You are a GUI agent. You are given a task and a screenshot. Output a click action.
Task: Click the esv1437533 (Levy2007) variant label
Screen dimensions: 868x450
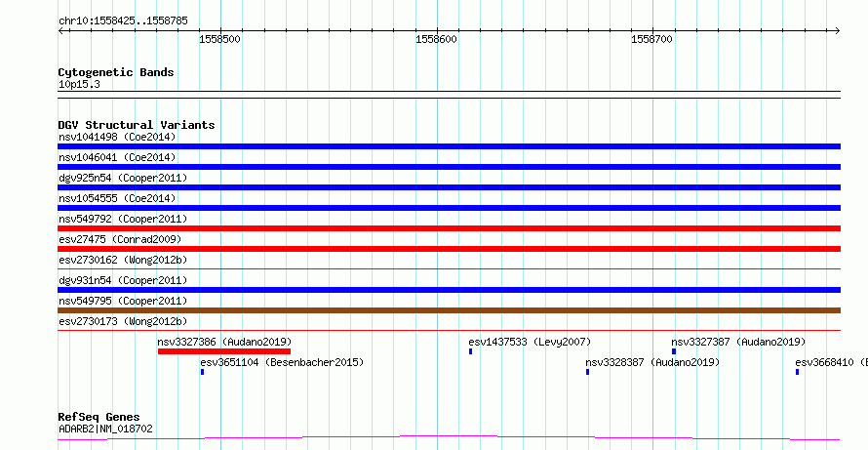[530, 342]
